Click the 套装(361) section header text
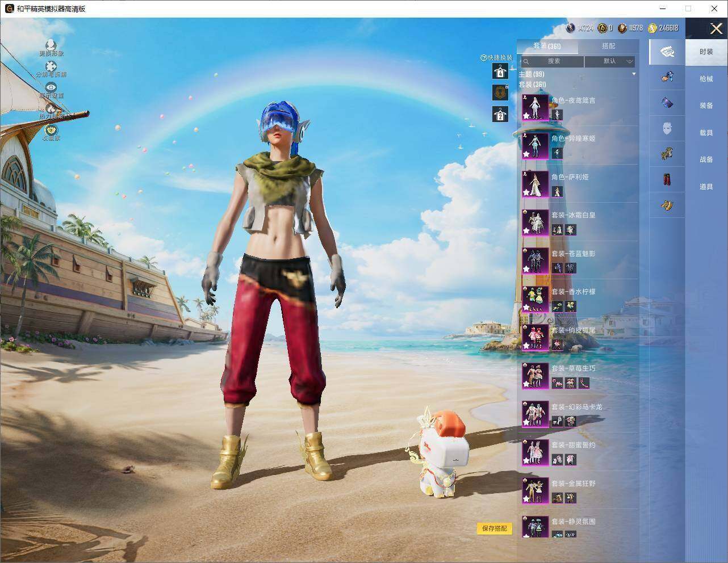 click(x=532, y=85)
